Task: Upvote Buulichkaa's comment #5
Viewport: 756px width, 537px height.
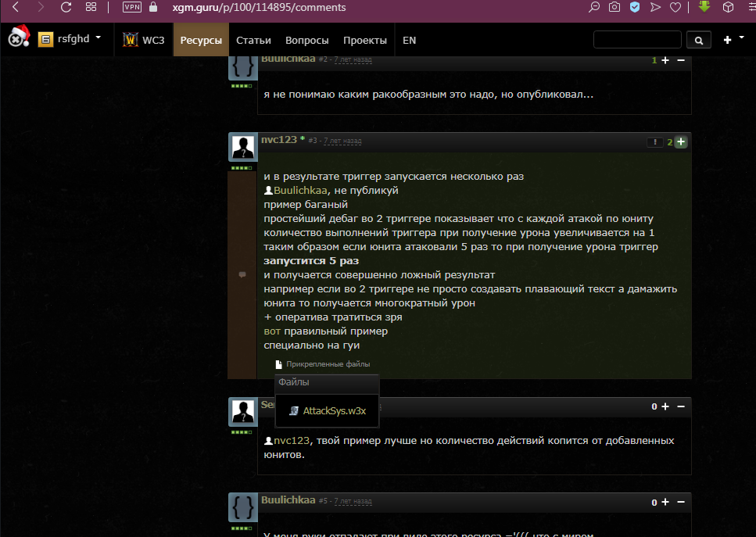Action: [x=665, y=502]
